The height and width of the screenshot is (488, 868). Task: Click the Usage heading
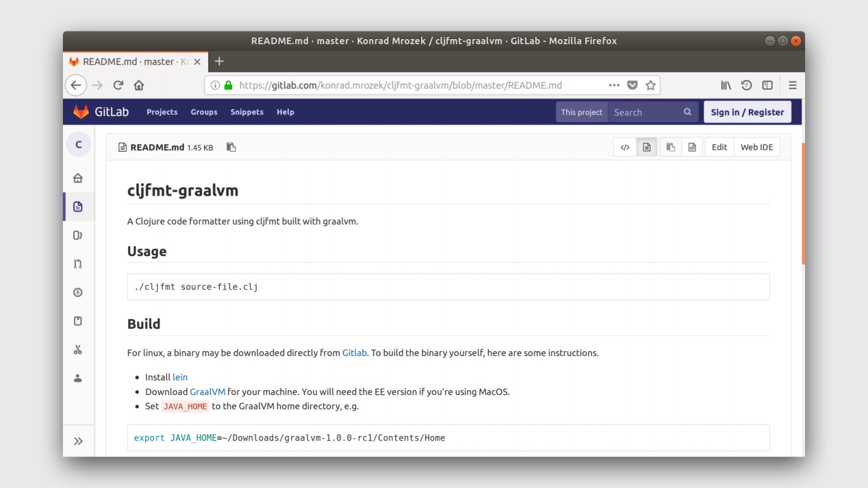click(x=147, y=251)
